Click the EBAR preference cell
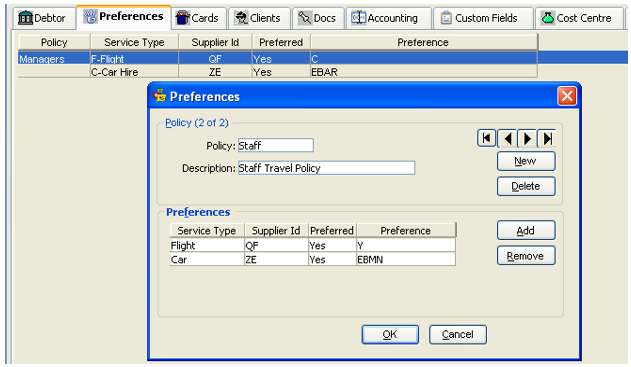Viewport: 631px width, 367px height. [424, 72]
